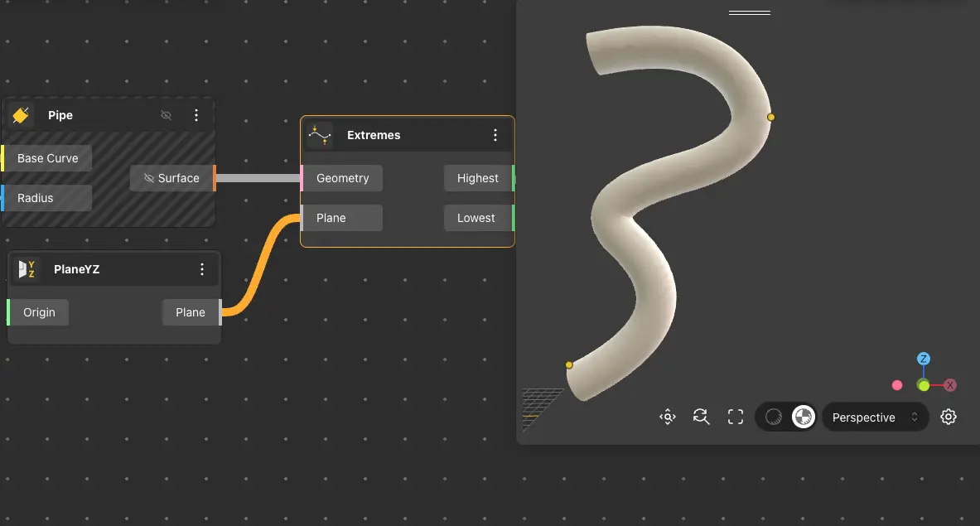This screenshot has height=526, width=980.
Task: Click the PlaneYZ node icon
Action: click(x=27, y=269)
